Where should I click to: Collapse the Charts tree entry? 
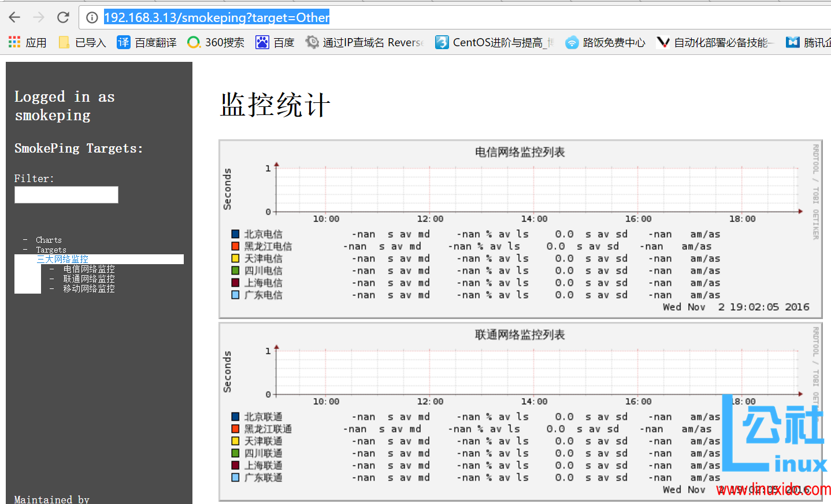(x=49, y=239)
